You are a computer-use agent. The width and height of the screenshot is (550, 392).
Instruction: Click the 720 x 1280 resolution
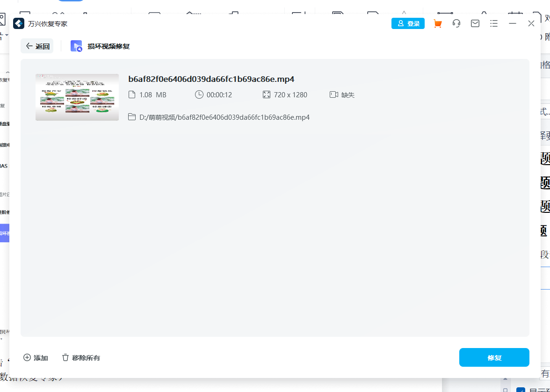click(290, 95)
